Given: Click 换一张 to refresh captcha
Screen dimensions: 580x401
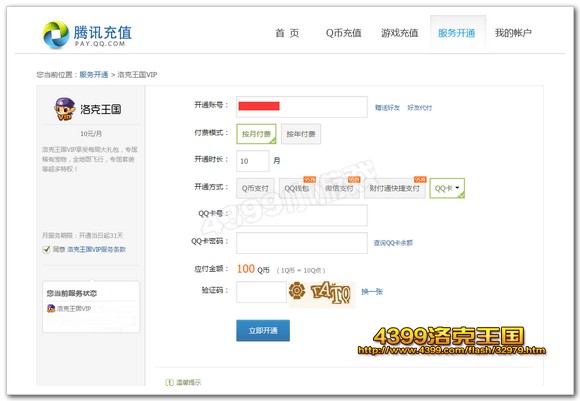Looking at the screenshot, I should pyautogui.click(x=372, y=292).
